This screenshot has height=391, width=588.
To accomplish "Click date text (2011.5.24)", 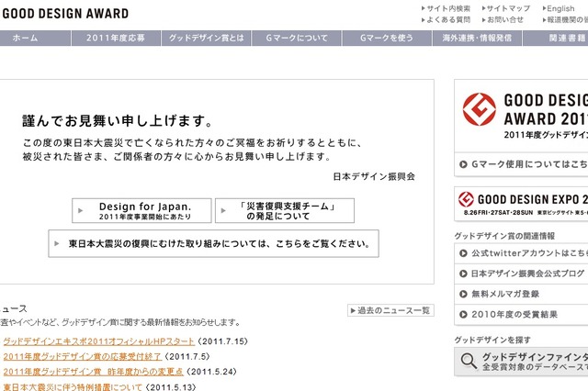I will pos(212,372).
